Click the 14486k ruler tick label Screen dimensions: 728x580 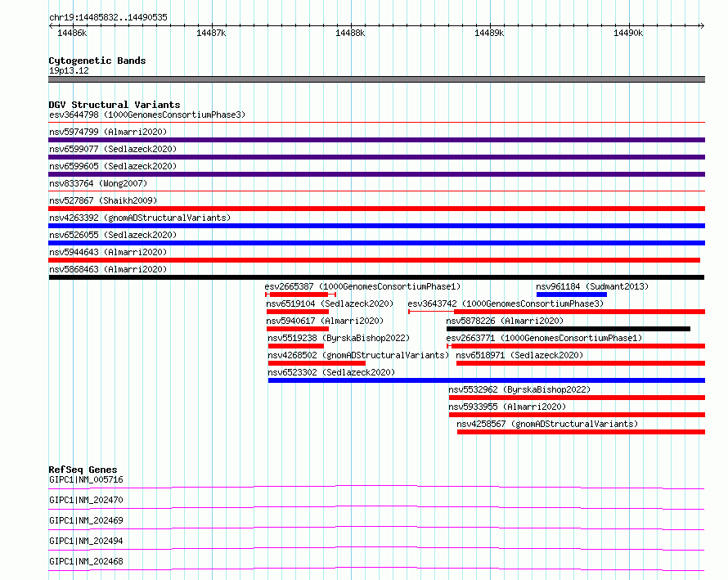[x=72, y=33]
